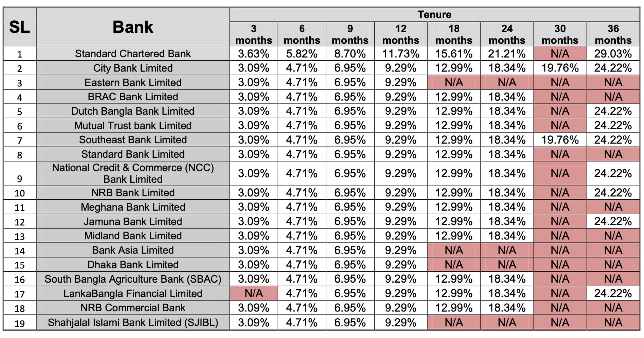Click the Eastern Bank Limited row name

pyautogui.click(x=133, y=82)
